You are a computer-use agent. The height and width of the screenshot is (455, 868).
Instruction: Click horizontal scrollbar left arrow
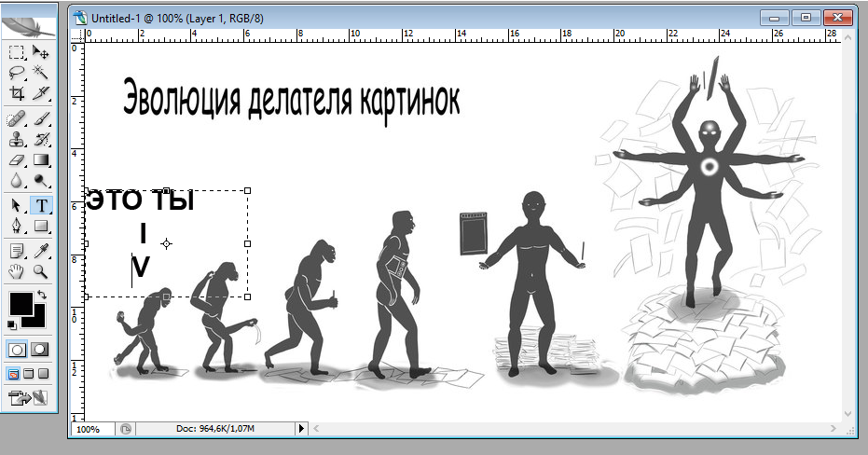[315, 429]
